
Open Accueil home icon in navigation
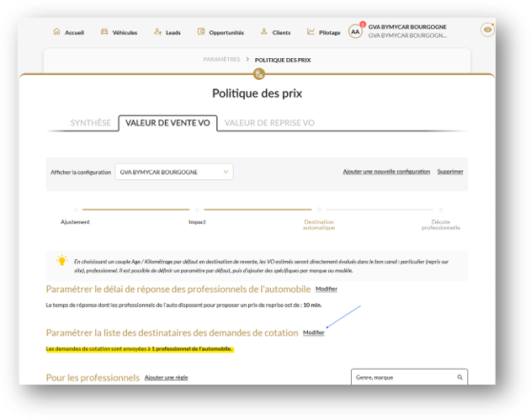click(56, 31)
